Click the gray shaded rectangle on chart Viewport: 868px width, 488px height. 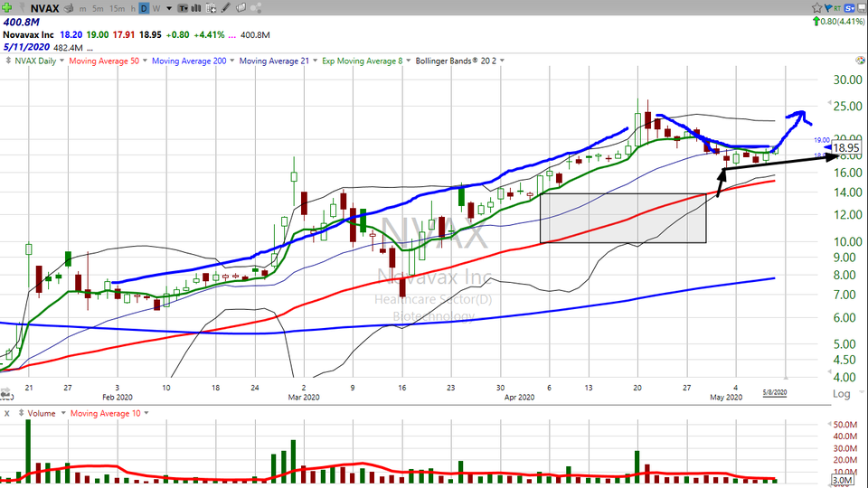coord(622,218)
